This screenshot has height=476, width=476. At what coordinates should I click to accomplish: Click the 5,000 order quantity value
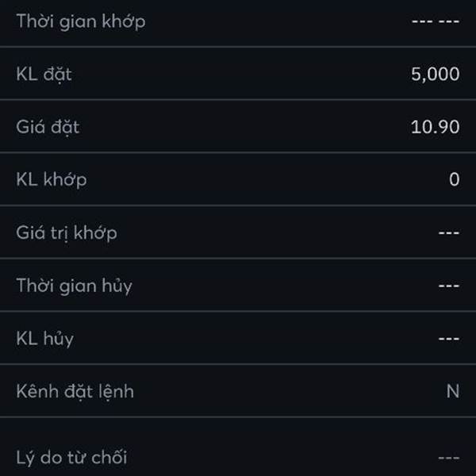point(435,74)
